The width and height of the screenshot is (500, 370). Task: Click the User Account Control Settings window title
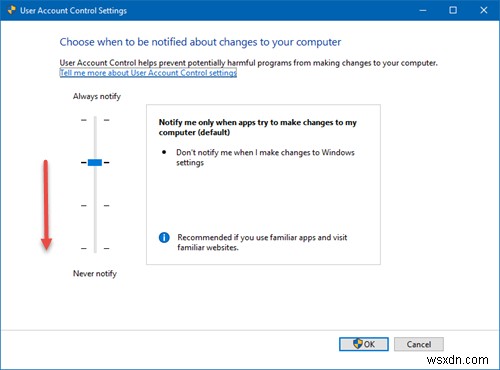(x=73, y=10)
